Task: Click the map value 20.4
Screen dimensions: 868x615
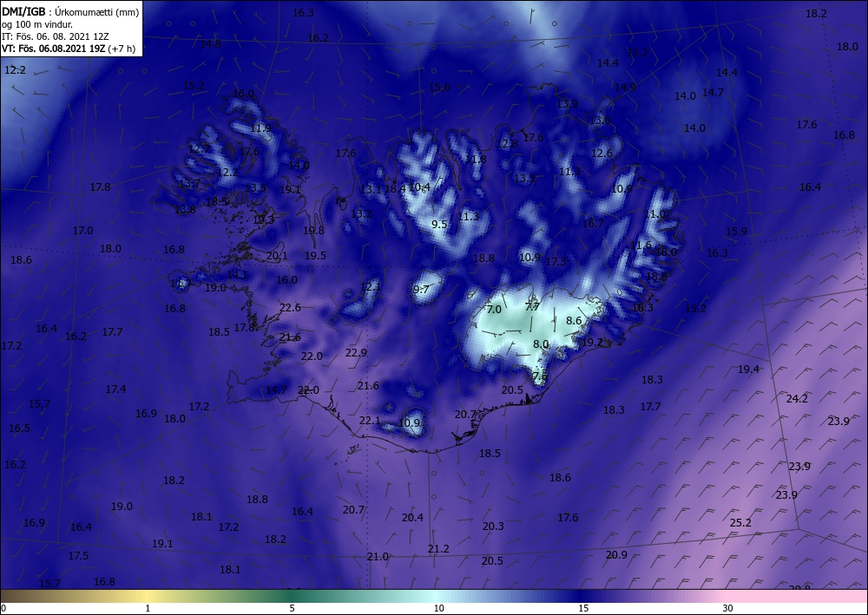Action: pyautogui.click(x=412, y=518)
